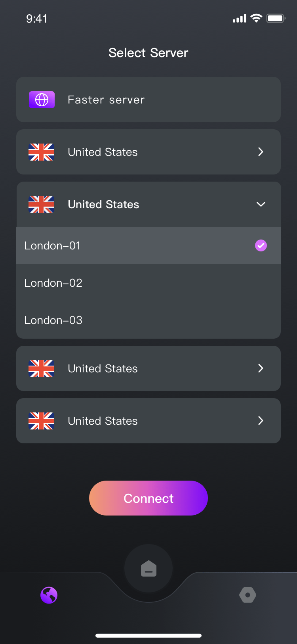Expand the first United States row chevron
The width and height of the screenshot is (297, 644).
[261, 152]
